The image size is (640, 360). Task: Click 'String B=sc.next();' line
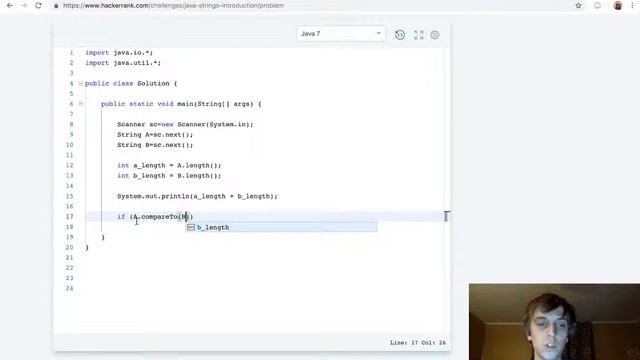click(155, 145)
